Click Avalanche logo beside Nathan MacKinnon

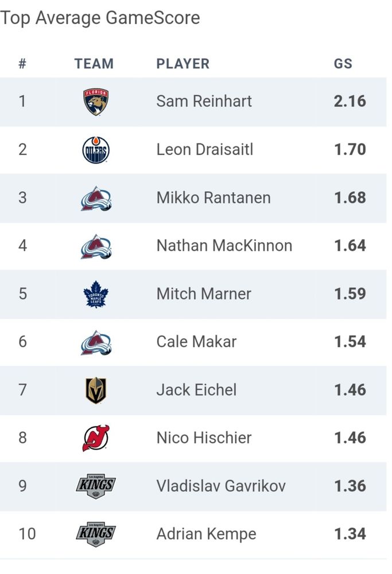point(96,246)
